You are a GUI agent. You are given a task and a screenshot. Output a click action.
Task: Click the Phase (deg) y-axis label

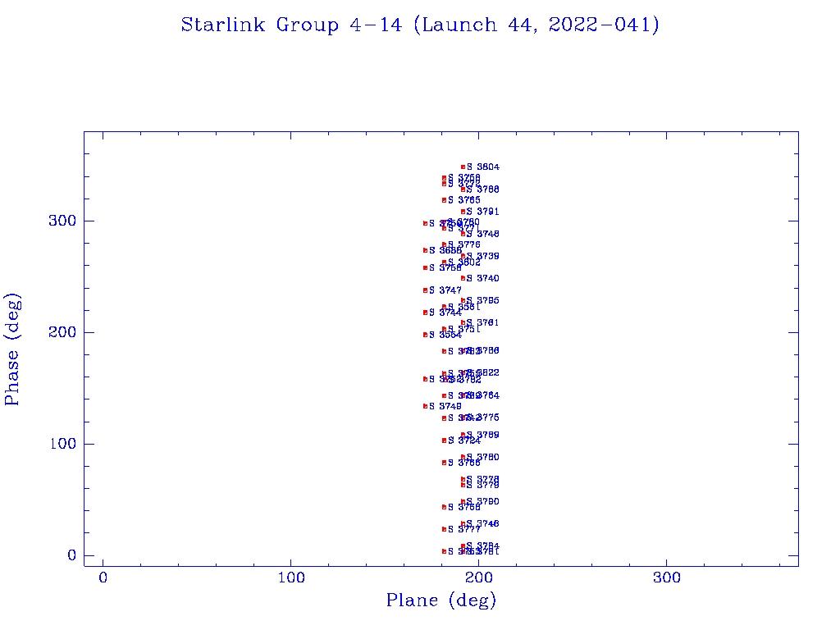pos(12,349)
